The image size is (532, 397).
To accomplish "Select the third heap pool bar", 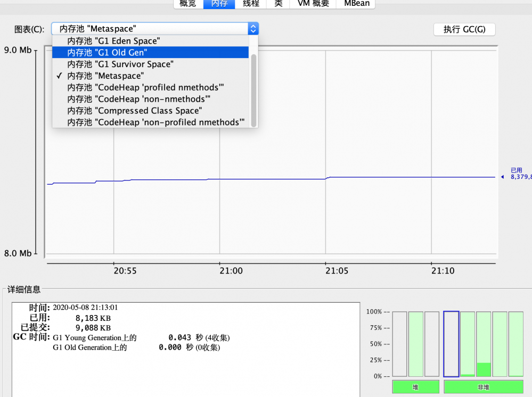I will (432, 344).
